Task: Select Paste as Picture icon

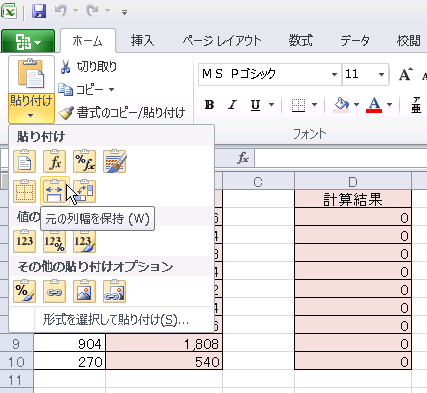Action: (x=84, y=291)
